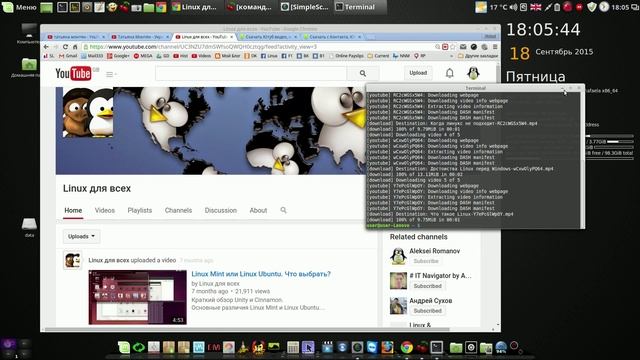Launch Chrome from the bottom dock
This screenshot has height=360, width=640.
point(406,347)
